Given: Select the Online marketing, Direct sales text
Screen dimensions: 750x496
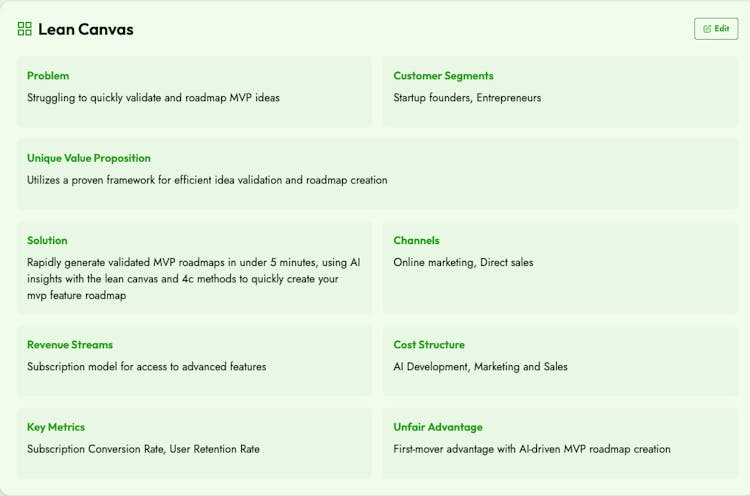Looking at the screenshot, I should (463, 262).
